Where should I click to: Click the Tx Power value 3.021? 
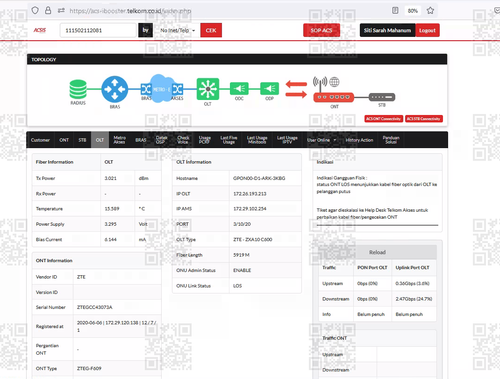111,178
